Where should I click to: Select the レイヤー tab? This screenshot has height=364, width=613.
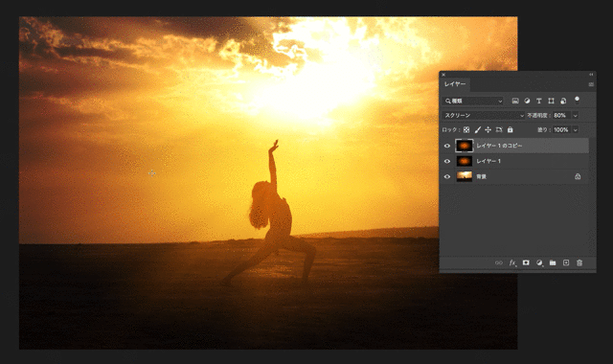(455, 84)
